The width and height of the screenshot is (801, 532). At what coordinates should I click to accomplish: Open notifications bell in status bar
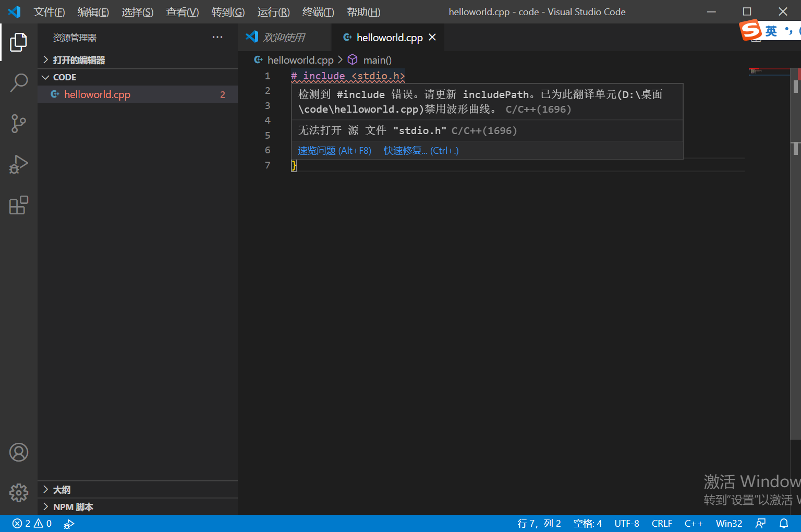(784, 523)
